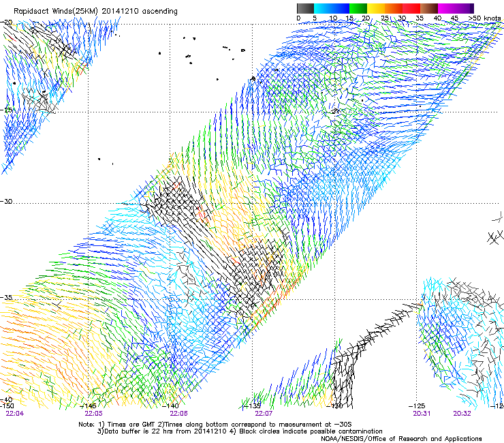
Task: Click the cyan-blue 5-15 knots legend swatch
Action: tap(332, 8)
